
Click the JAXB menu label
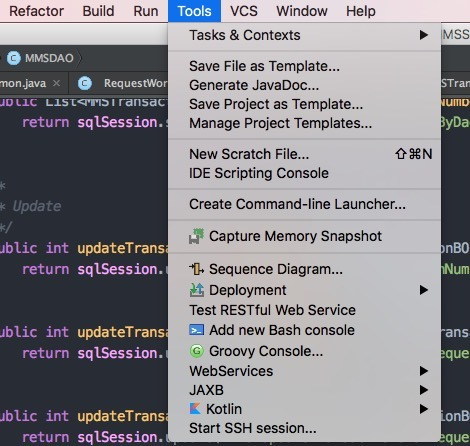[x=206, y=390]
